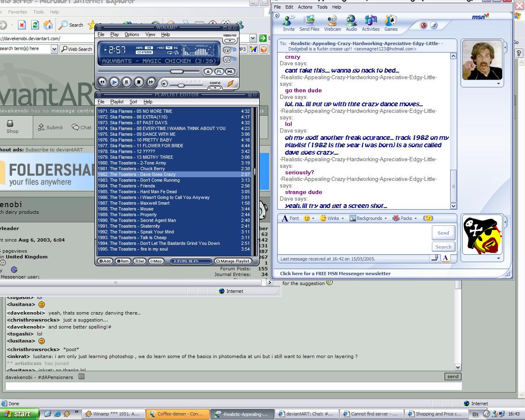The width and height of the screenshot is (525, 420).
Task: Open the Playlist menu in Playlist Editor
Action: pos(117,102)
